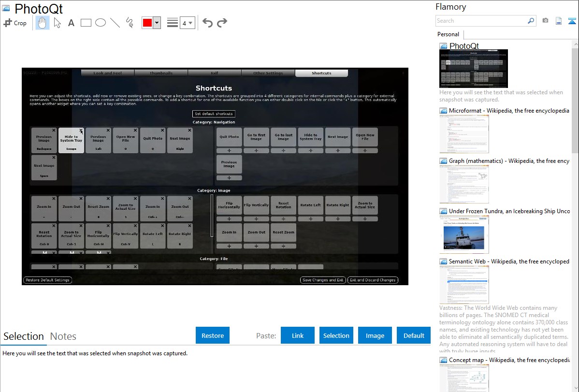Open the Concept map snapshot thumbnail

(x=464, y=378)
